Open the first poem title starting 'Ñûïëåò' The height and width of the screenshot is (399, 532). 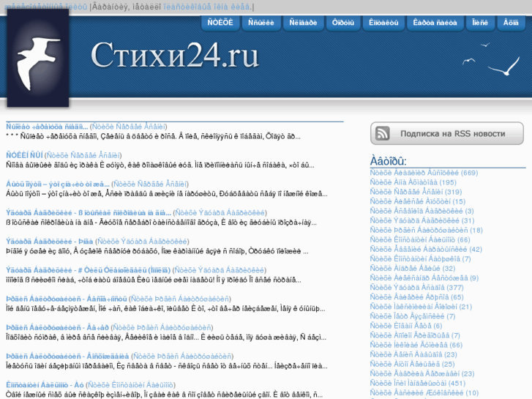pos(47,127)
